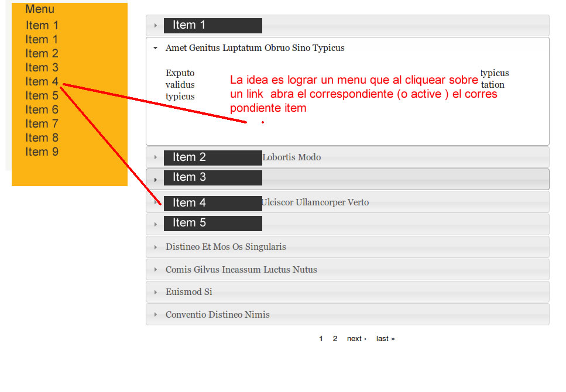Viewport: 566px width, 392px height.
Task: Select Item 1 in the yellow sidebar
Action: point(42,25)
